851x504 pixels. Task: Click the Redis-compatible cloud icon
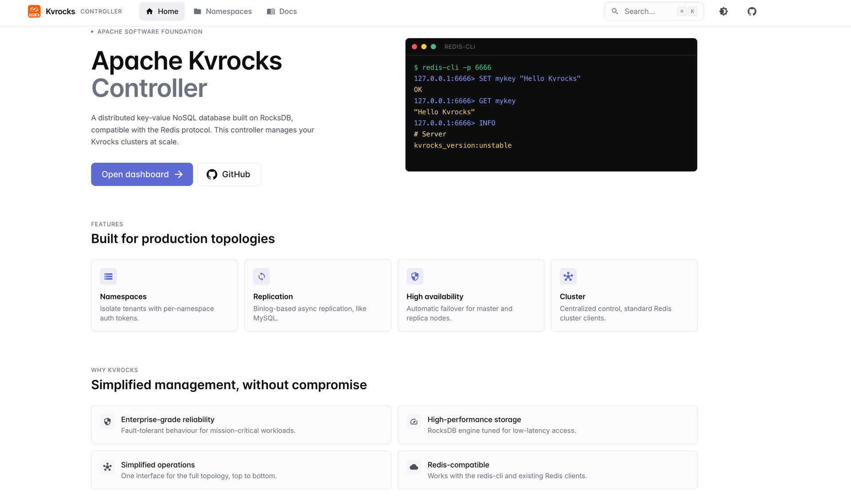(x=414, y=467)
